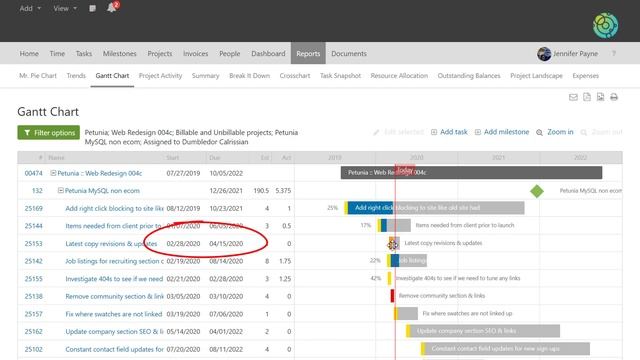Open the Projects tab
Image resolution: width=640 pixels, height=360 pixels.
tap(160, 53)
